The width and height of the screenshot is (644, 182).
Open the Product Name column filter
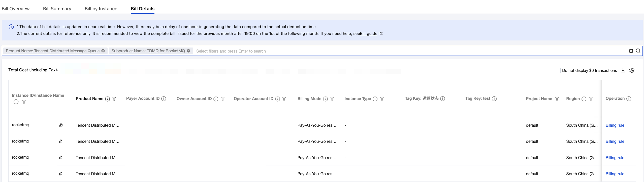tap(114, 99)
